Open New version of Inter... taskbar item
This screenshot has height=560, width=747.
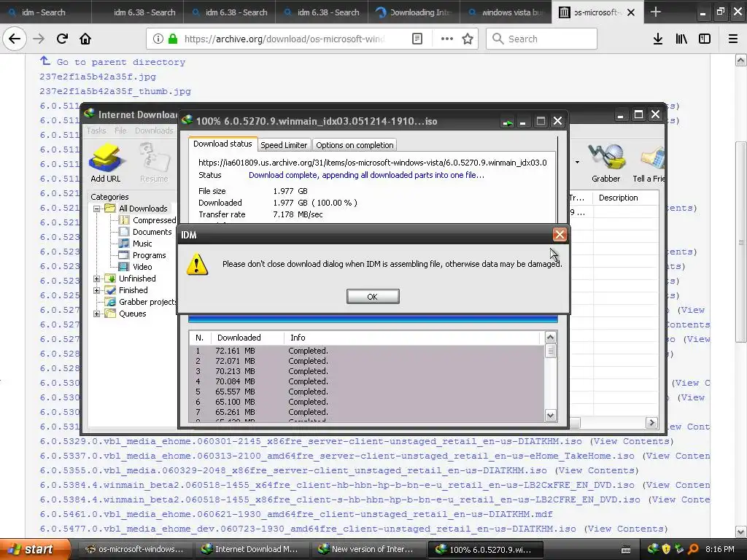(x=367, y=549)
